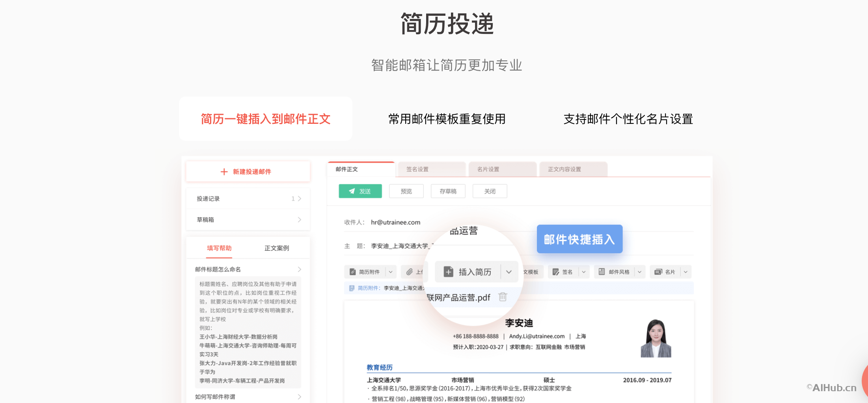Open the 投递记录 delivery records list
Viewport: 868px width, 403px height.
click(x=248, y=198)
